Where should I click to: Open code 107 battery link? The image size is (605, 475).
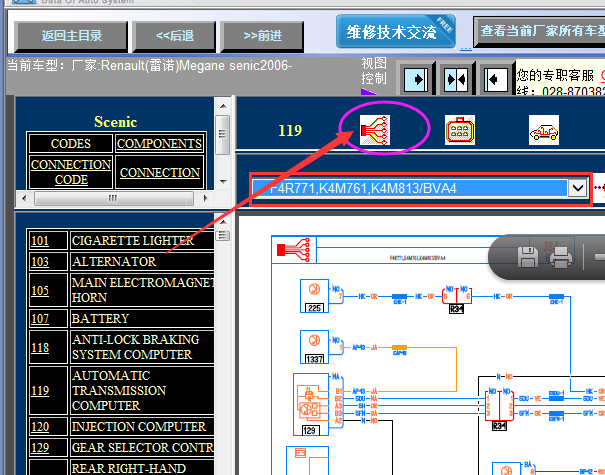(x=40, y=319)
